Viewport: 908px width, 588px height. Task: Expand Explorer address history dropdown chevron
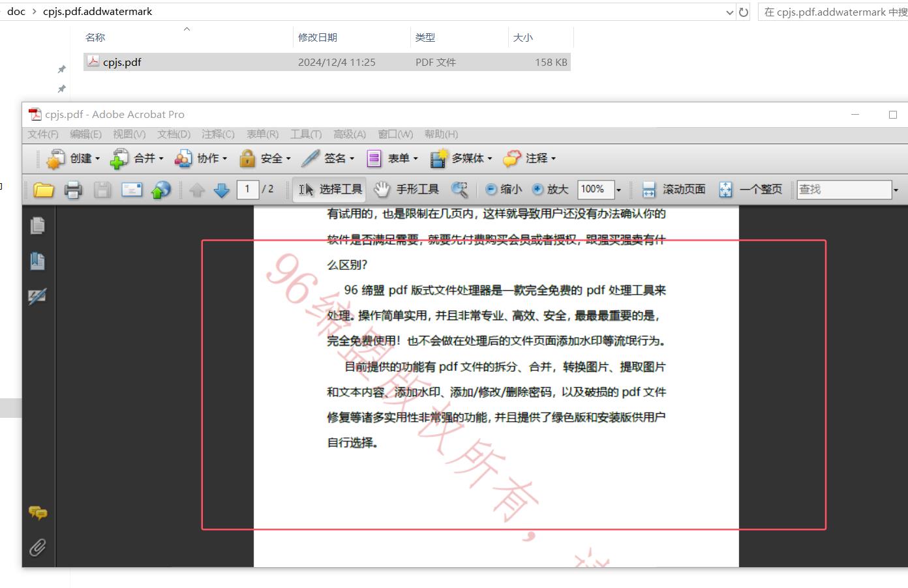tap(730, 12)
